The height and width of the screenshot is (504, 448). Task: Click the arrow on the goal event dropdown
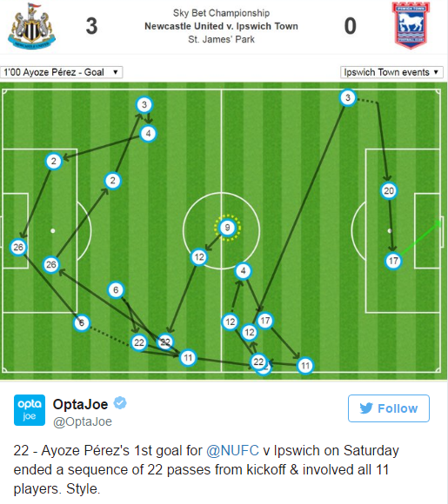[x=115, y=72]
